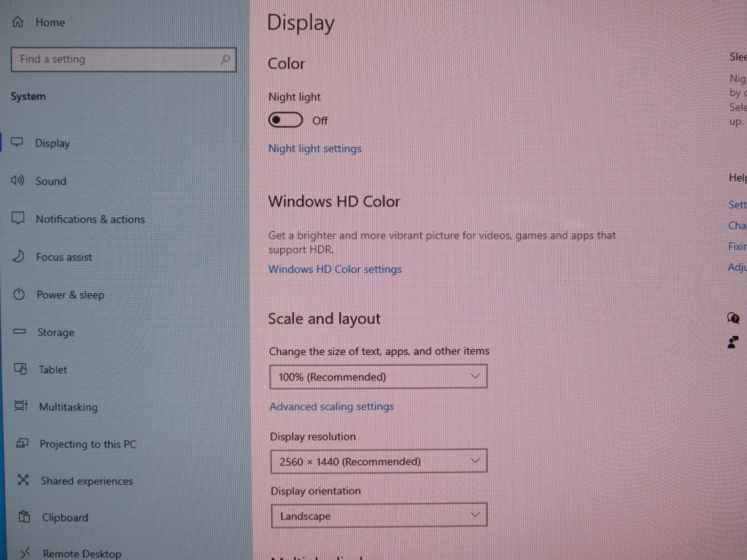Click the Find a setting search box
747x560 pixels.
click(x=123, y=60)
